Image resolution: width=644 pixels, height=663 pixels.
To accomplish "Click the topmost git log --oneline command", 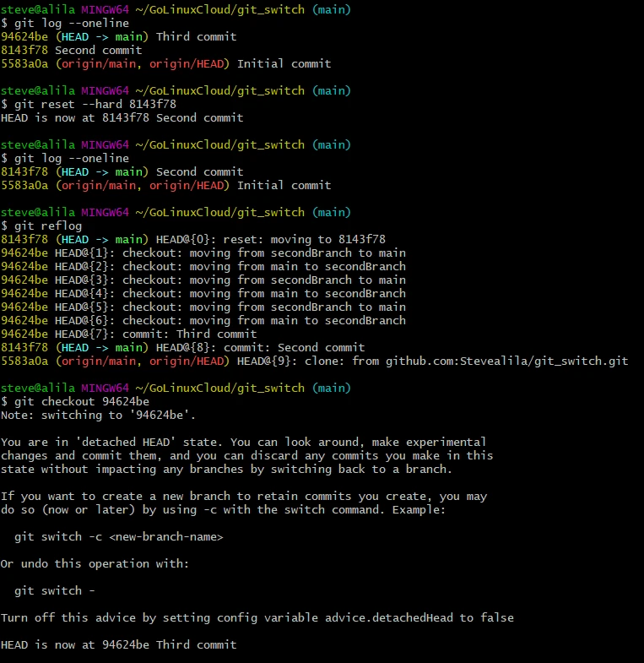I will (x=68, y=23).
